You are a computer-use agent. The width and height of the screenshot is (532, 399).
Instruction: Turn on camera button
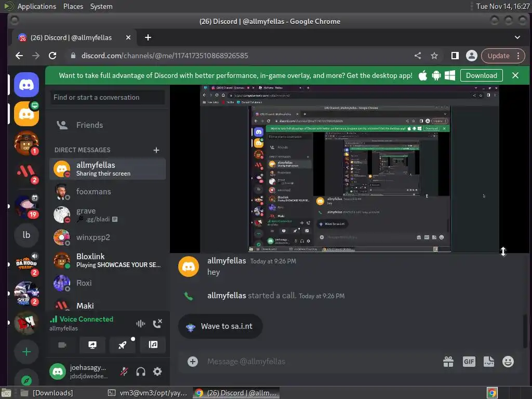[62, 345]
